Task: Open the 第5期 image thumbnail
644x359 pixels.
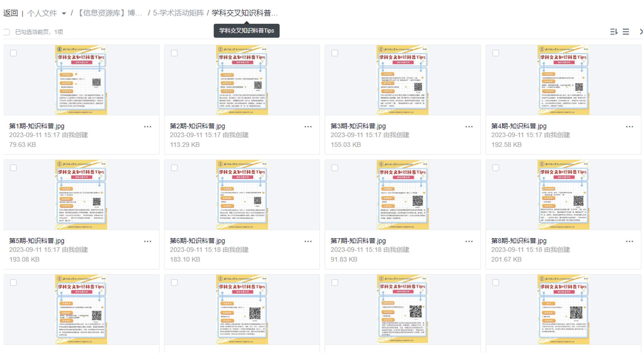Action: pyautogui.click(x=81, y=195)
